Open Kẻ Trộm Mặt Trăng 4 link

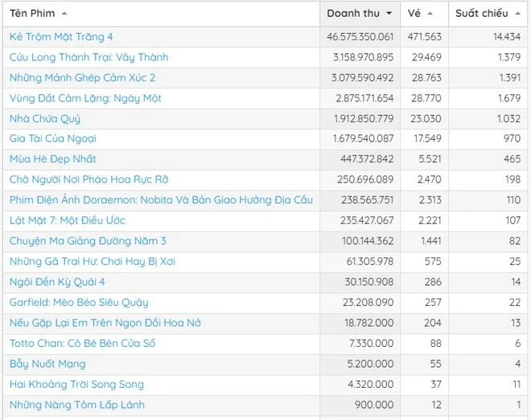pyautogui.click(x=61, y=37)
